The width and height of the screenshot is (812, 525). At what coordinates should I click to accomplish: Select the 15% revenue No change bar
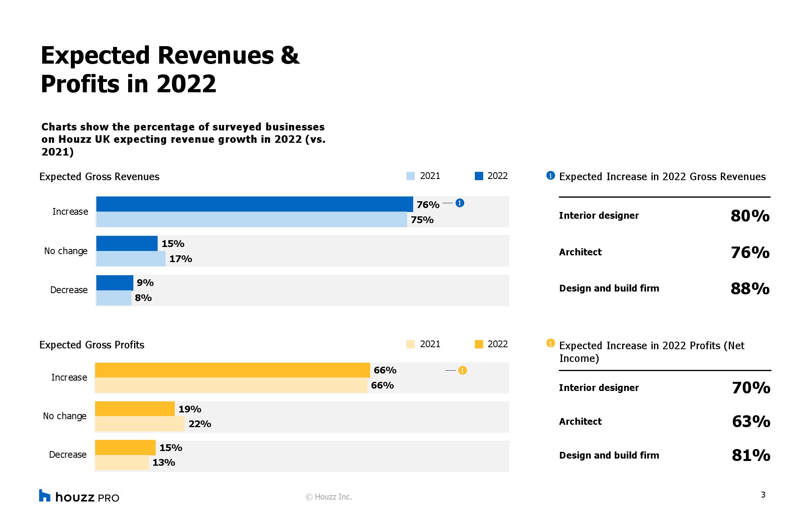pos(127,243)
